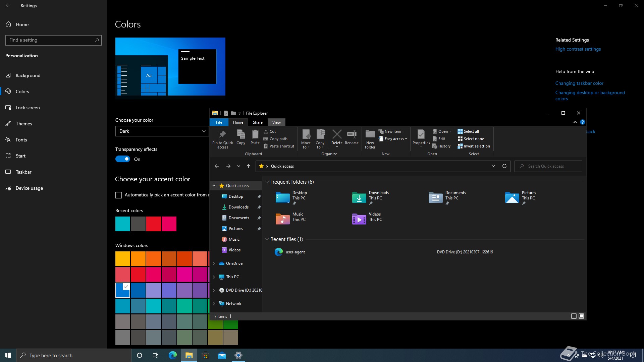Select teal recent color swatch
The width and height of the screenshot is (644, 362).
(x=123, y=224)
